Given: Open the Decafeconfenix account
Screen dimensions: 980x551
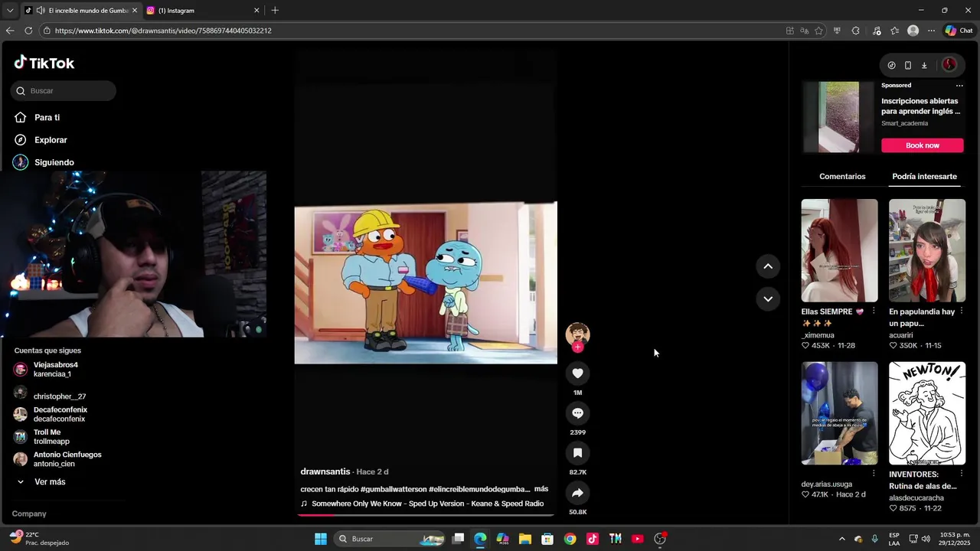Looking at the screenshot, I should pos(51,414).
